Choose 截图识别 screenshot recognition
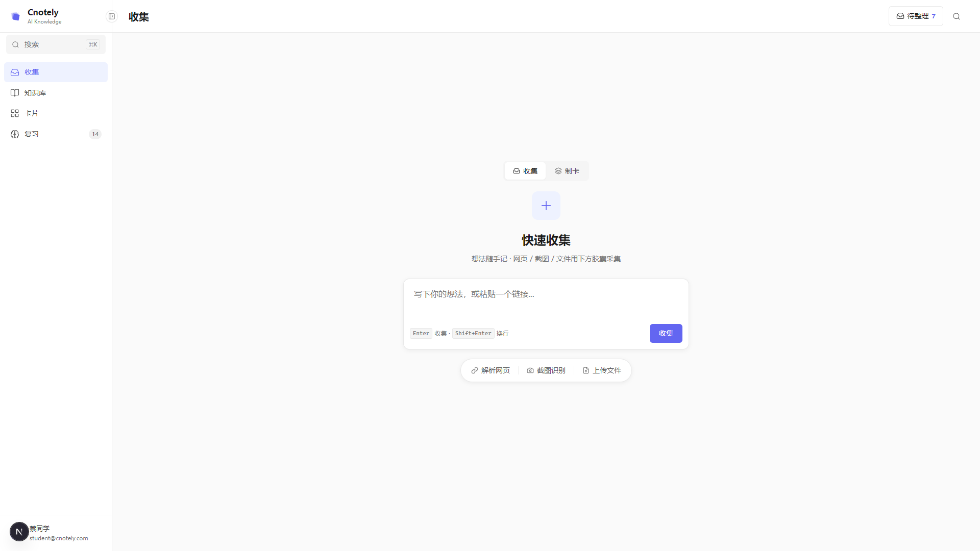 tap(546, 370)
